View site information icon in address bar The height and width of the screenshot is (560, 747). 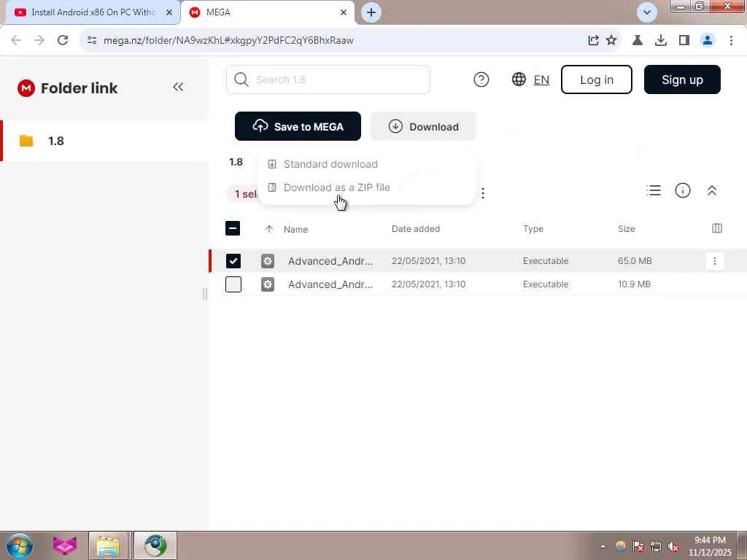[x=92, y=41]
